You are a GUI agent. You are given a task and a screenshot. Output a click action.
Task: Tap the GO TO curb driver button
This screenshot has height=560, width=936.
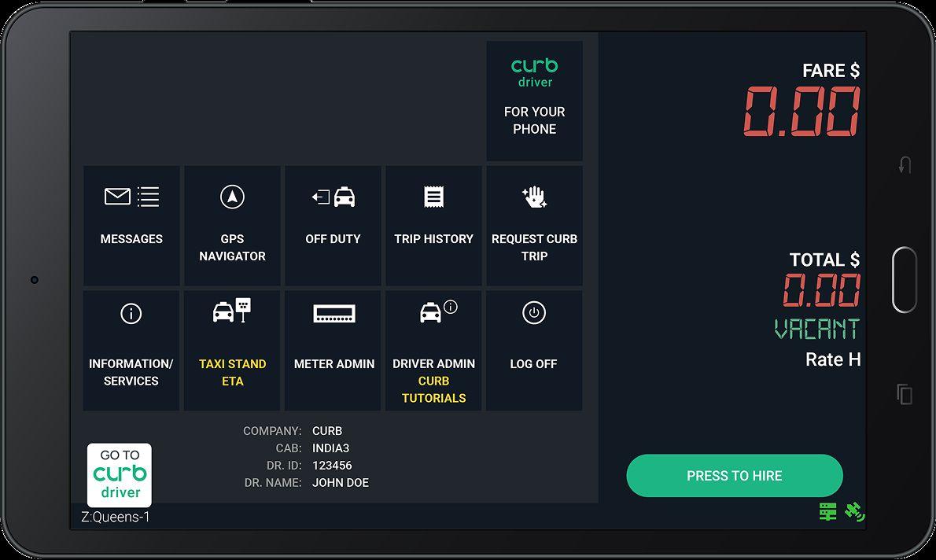pyautogui.click(x=120, y=475)
